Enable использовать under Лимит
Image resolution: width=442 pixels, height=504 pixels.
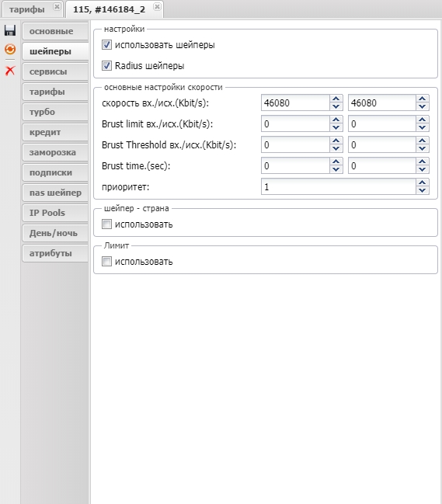[x=106, y=262]
